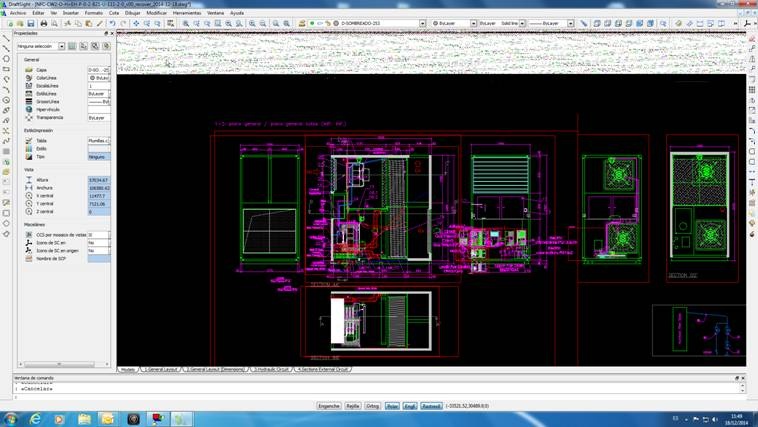Click the Redo arrow icon
Screen dimensions: 758x427
coord(123,23)
